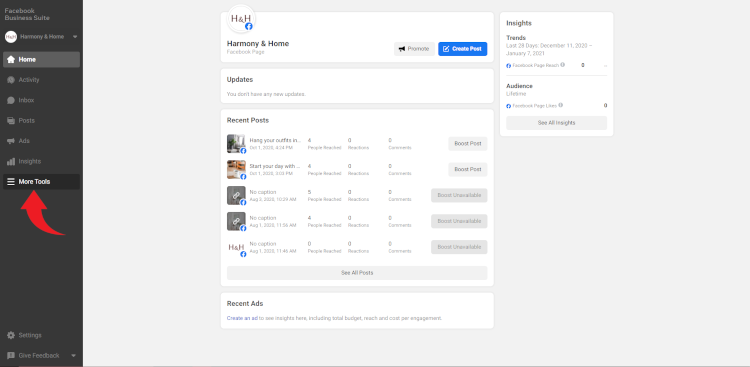Click the Ads megaphone icon in sidebar
This screenshot has height=367, width=750.
[11, 141]
